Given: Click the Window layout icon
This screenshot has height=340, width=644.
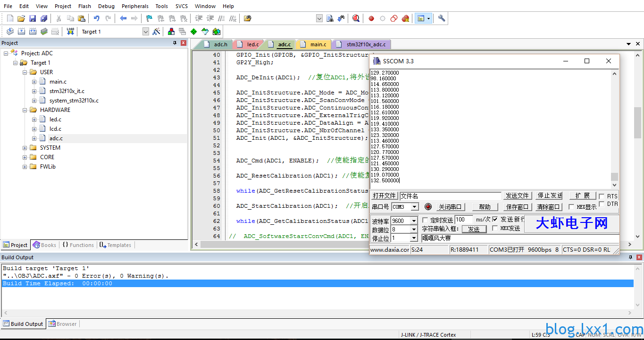Looking at the screenshot, I should tap(421, 18).
